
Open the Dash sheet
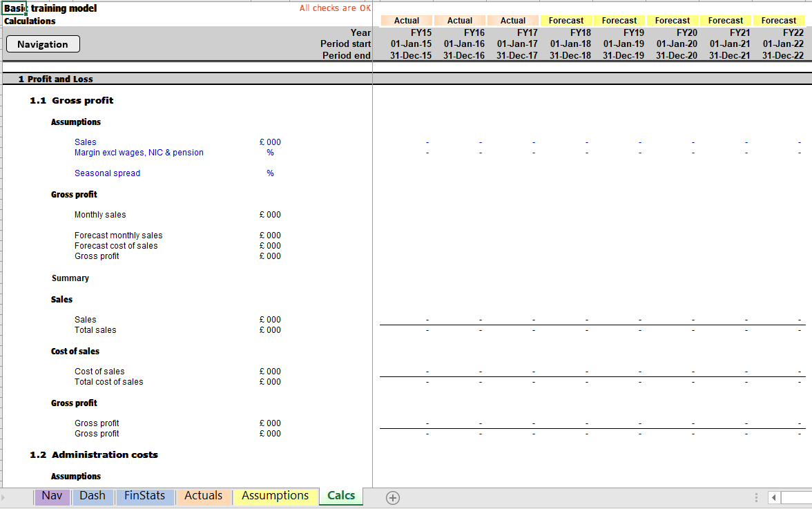tap(93, 497)
